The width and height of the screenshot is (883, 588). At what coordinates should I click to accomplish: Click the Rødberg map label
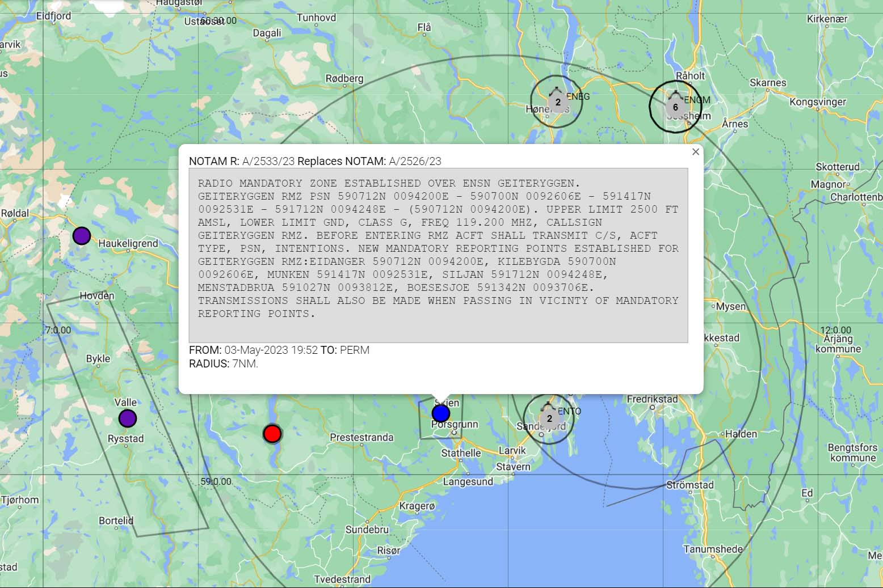(344, 78)
